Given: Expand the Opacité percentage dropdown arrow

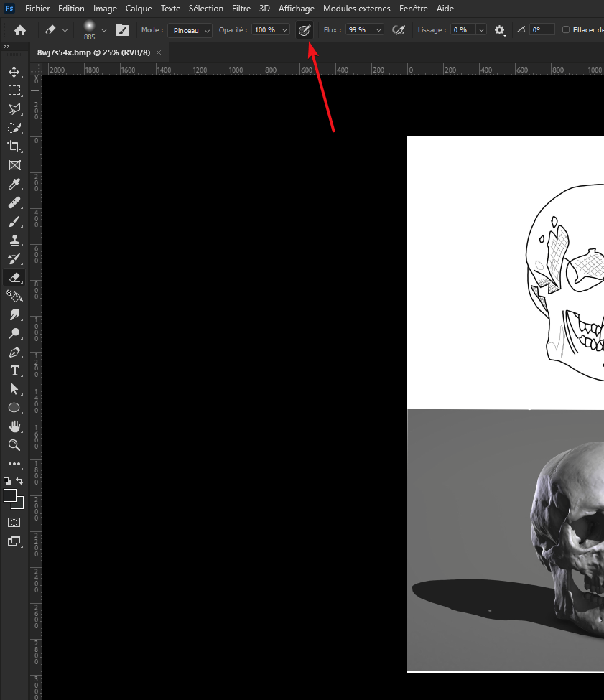Looking at the screenshot, I should tap(285, 30).
